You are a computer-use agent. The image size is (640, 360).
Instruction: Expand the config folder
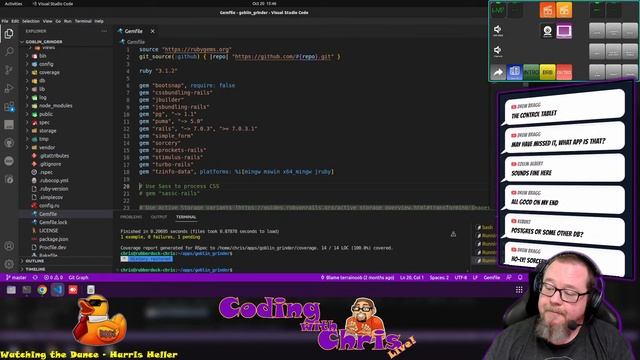pos(46,64)
